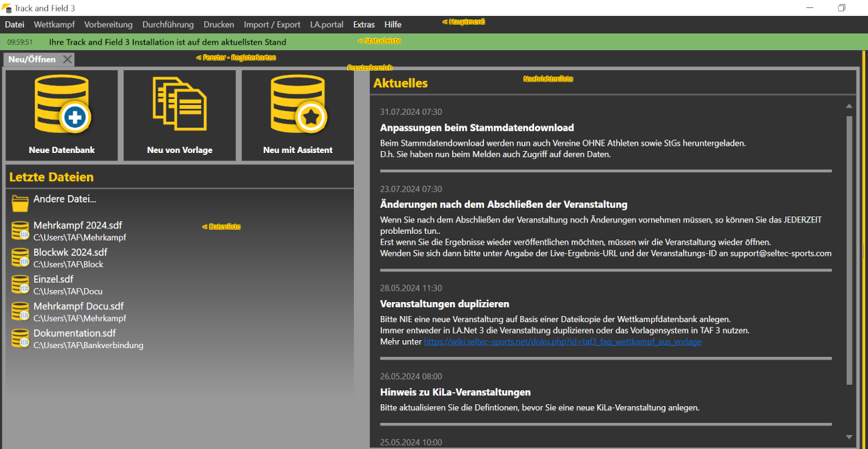Click database icon beside Dokumentation.sdf
This screenshot has width=868, height=449.
click(20, 338)
